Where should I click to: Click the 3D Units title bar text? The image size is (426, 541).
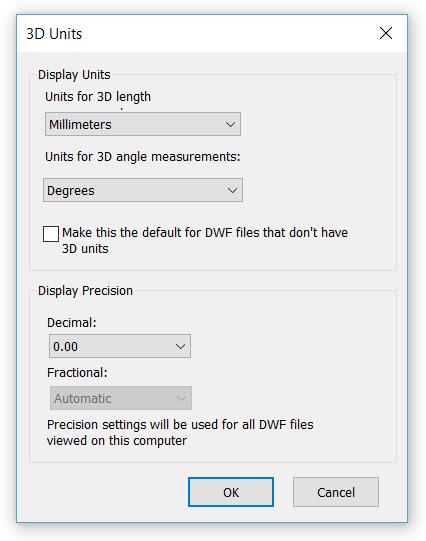pyautogui.click(x=54, y=34)
